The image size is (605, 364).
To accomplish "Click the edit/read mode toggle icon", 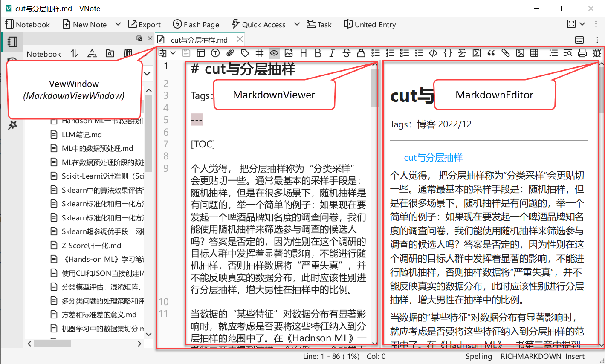I will [x=162, y=53].
